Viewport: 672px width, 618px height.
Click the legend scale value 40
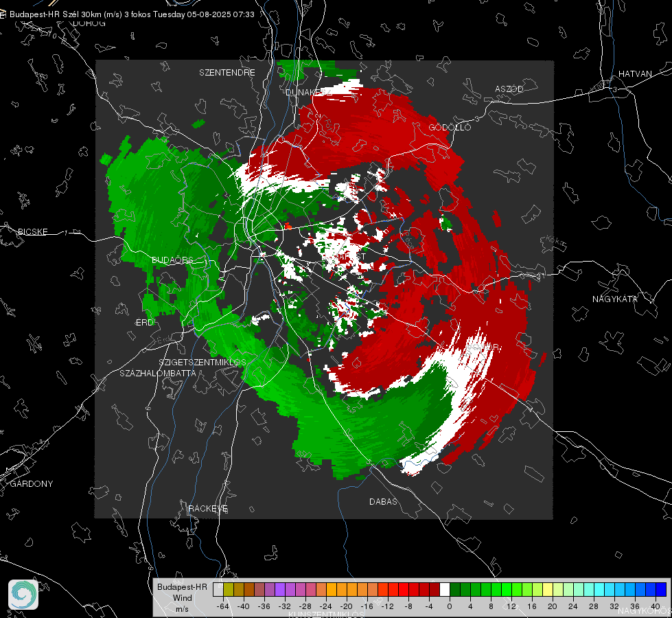[656, 606]
